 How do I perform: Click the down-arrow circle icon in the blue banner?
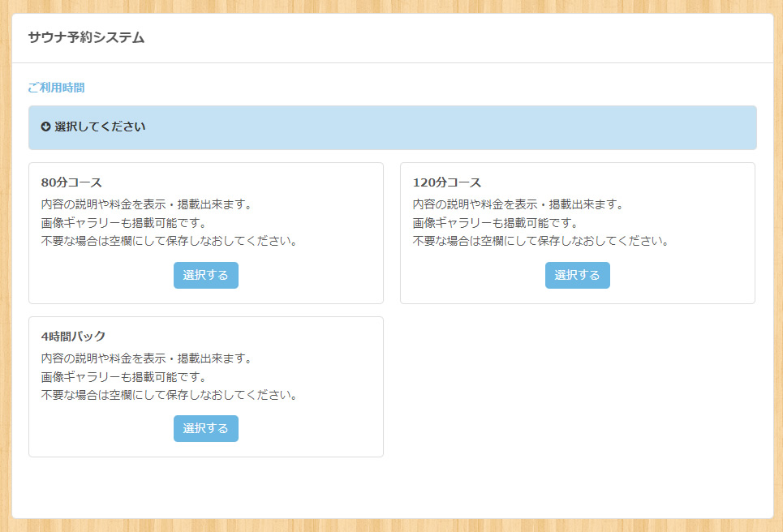point(45,127)
